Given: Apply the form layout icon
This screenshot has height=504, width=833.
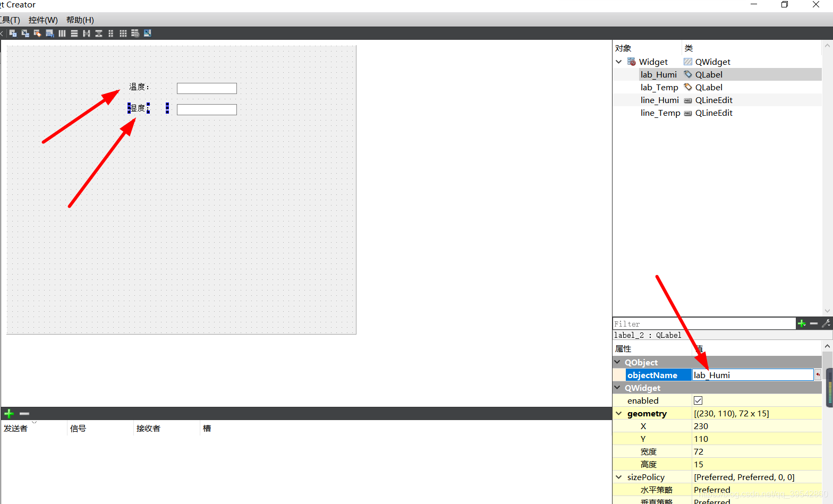Looking at the screenshot, I should click(111, 33).
